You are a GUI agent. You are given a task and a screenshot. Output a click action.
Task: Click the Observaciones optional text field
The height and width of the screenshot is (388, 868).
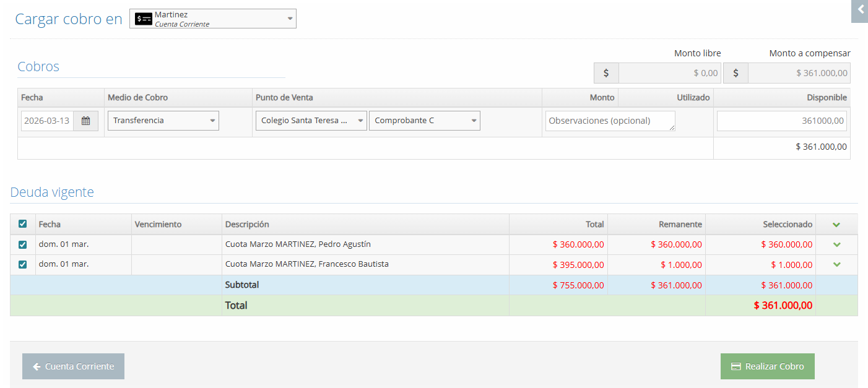610,121
